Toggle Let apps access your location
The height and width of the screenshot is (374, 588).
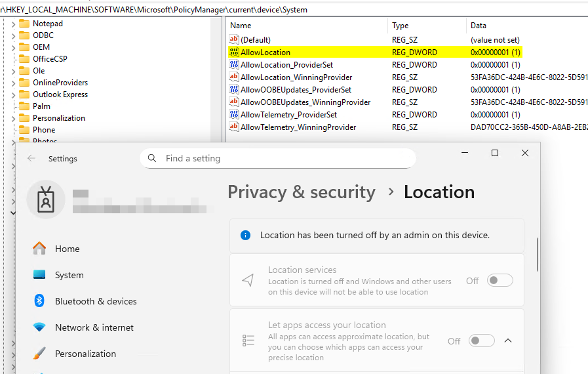pos(481,341)
